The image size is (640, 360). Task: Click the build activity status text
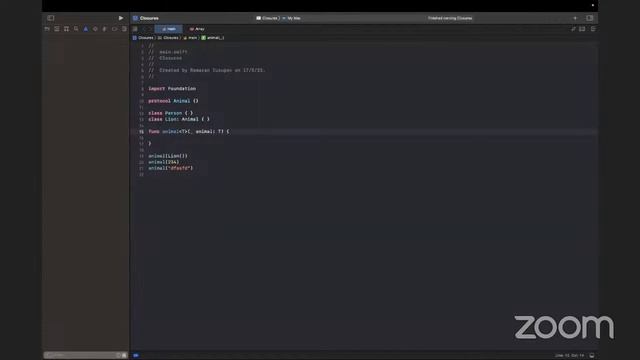tap(450, 18)
